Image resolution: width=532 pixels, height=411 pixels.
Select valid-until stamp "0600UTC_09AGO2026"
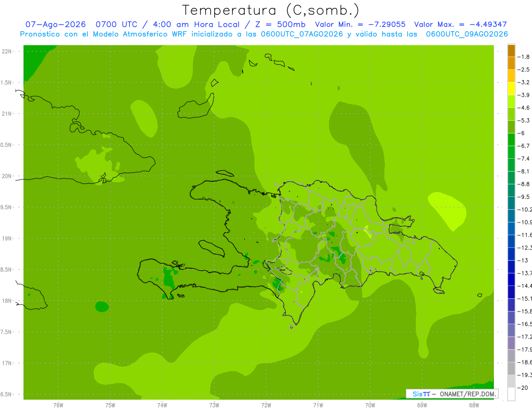[467, 34]
